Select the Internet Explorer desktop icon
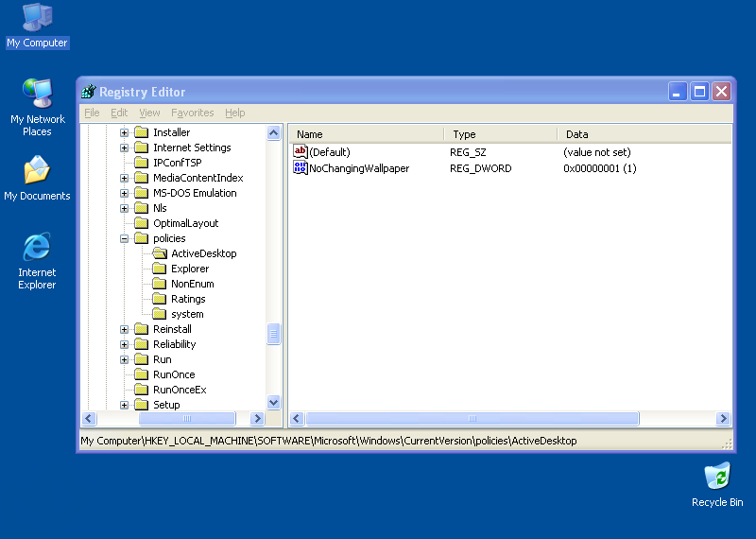The height and width of the screenshot is (539, 756). 37,261
